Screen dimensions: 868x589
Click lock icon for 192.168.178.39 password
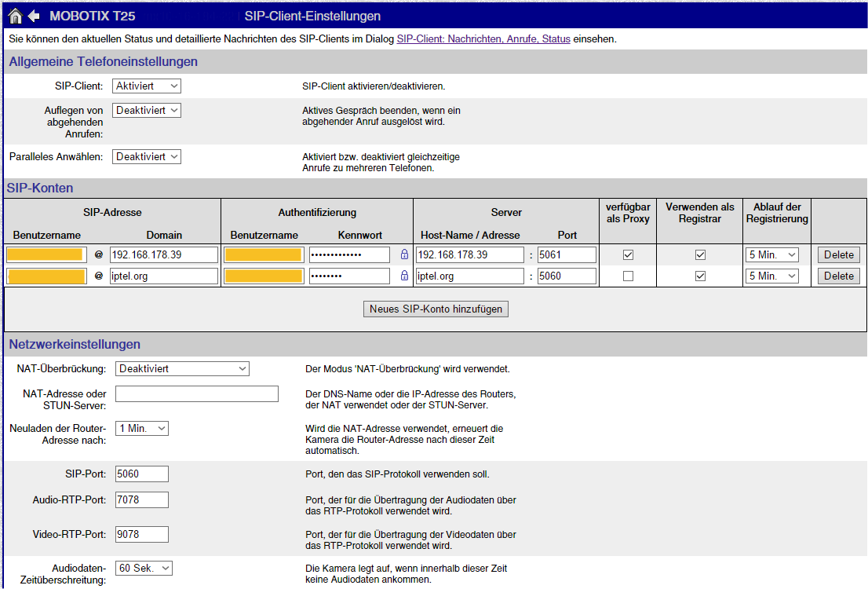(404, 254)
